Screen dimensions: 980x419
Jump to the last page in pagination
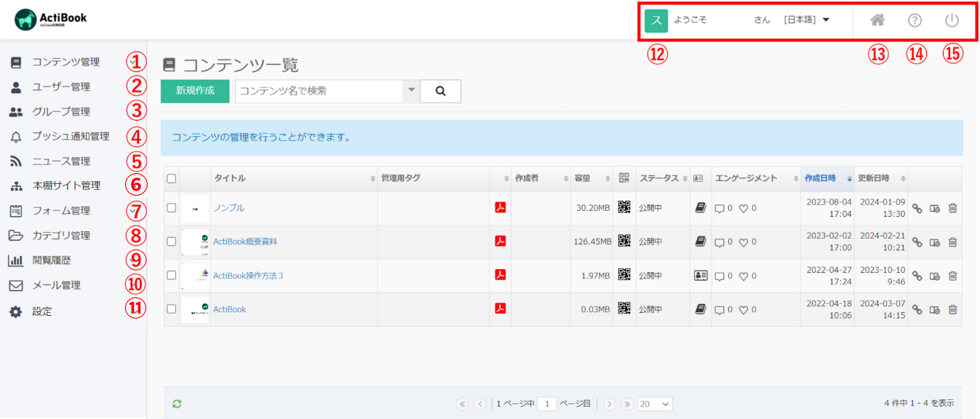tap(627, 404)
